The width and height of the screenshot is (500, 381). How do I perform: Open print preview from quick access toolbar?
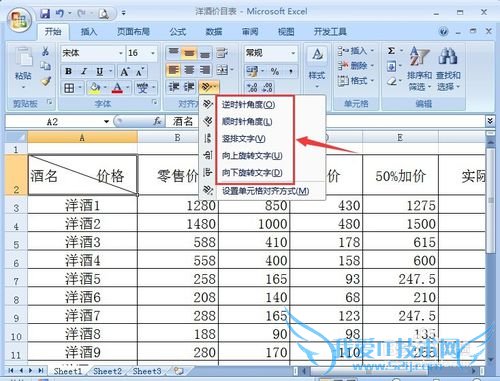(x=104, y=14)
